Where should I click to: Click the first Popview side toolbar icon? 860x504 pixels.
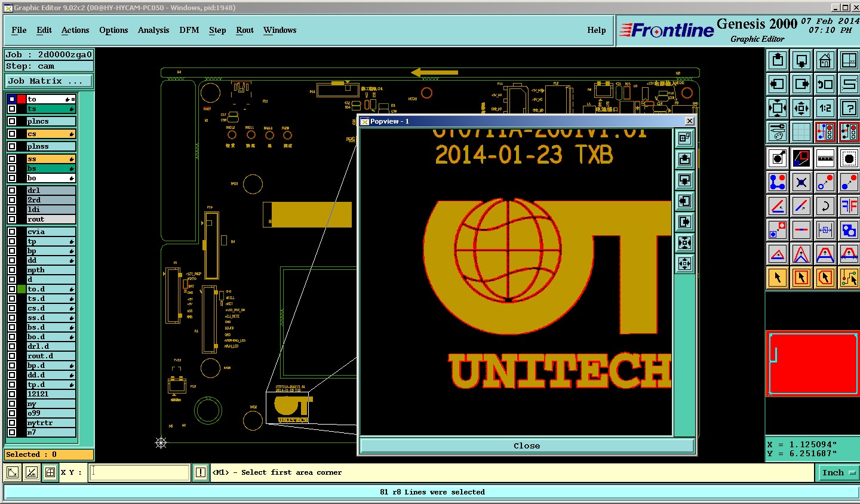(684, 138)
